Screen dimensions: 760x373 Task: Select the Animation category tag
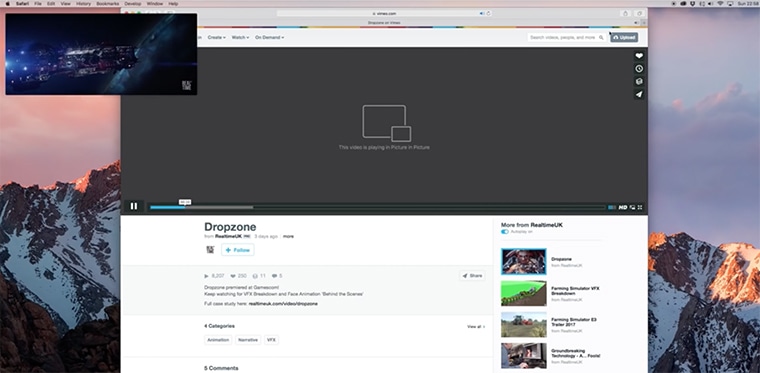coord(218,340)
